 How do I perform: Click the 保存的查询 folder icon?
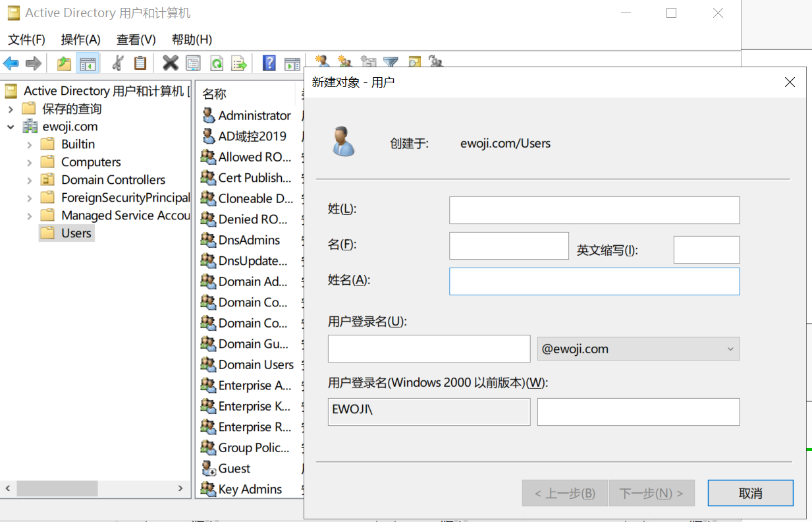pyautogui.click(x=28, y=109)
